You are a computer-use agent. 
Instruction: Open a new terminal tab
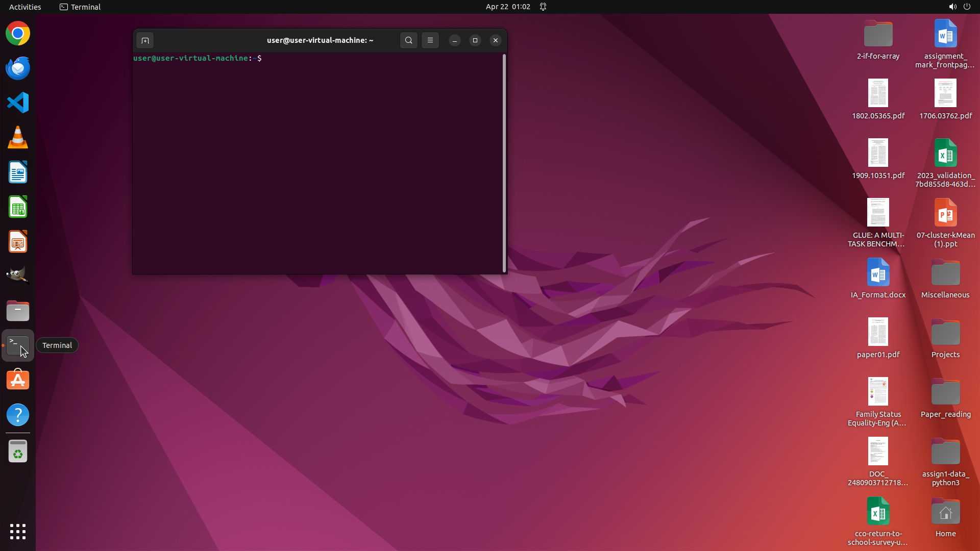tap(145, 40)
